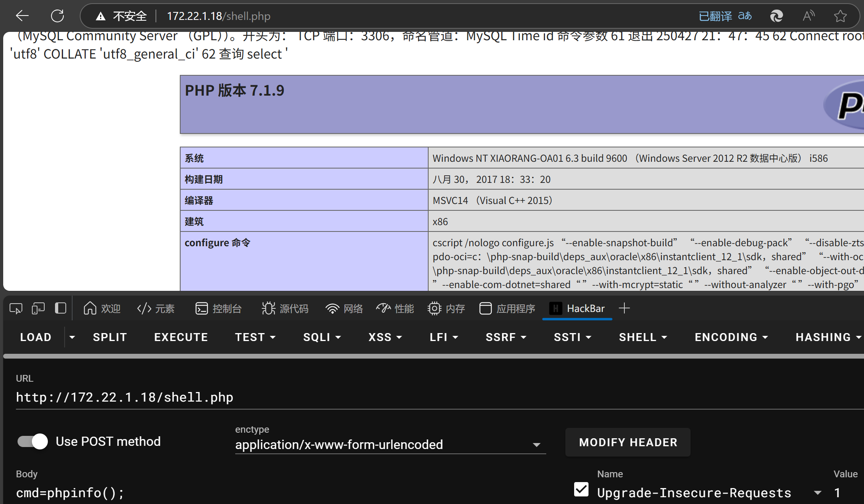
Task: Click the 建筑 row label
Action: [194, 222]
